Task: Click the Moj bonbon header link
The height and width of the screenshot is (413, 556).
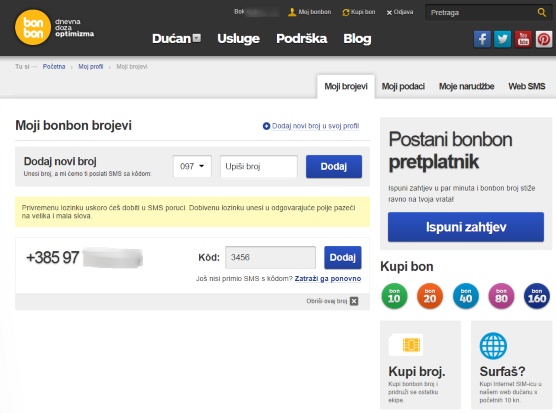Action: point(315,12)
